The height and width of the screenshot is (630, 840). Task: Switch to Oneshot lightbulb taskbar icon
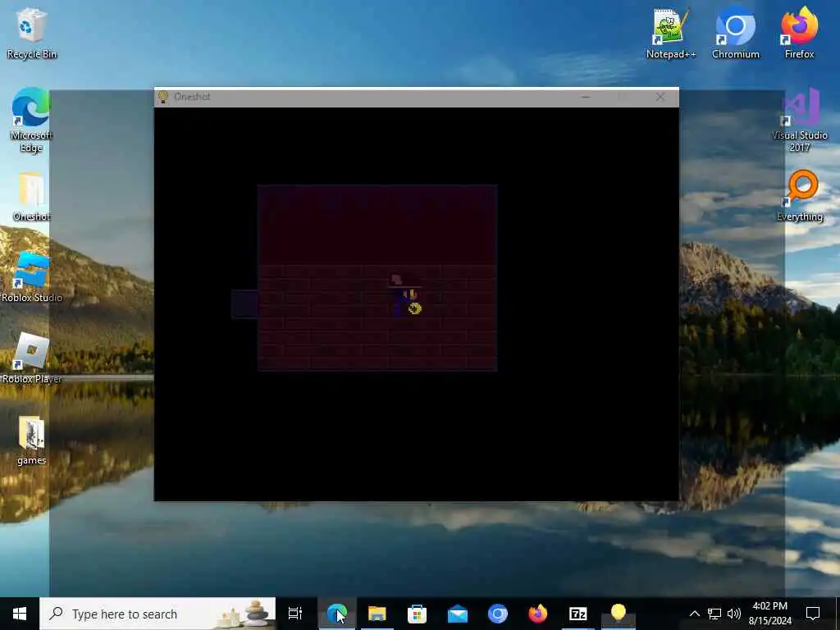point(619,614)
